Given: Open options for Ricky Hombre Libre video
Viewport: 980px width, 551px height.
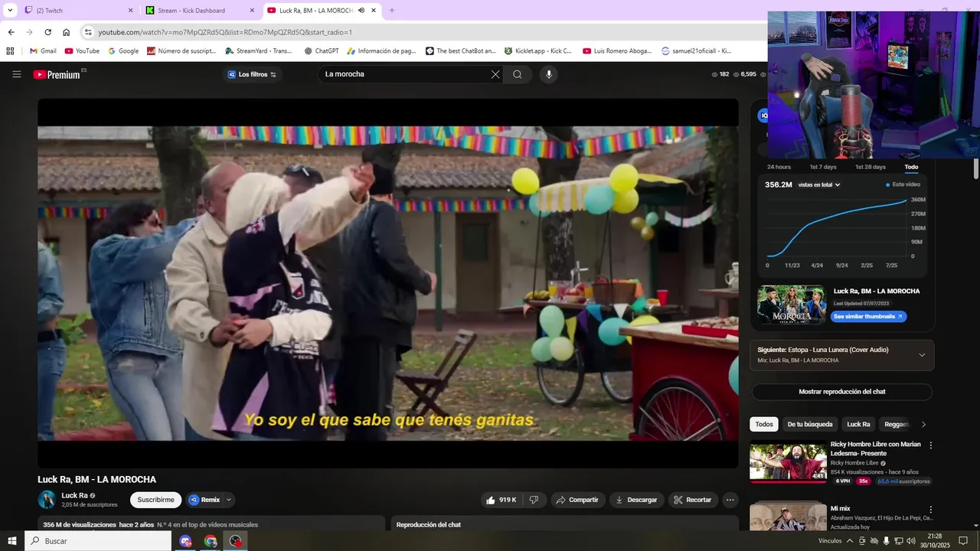Looking at the screenshot, I should click(931, 445).
